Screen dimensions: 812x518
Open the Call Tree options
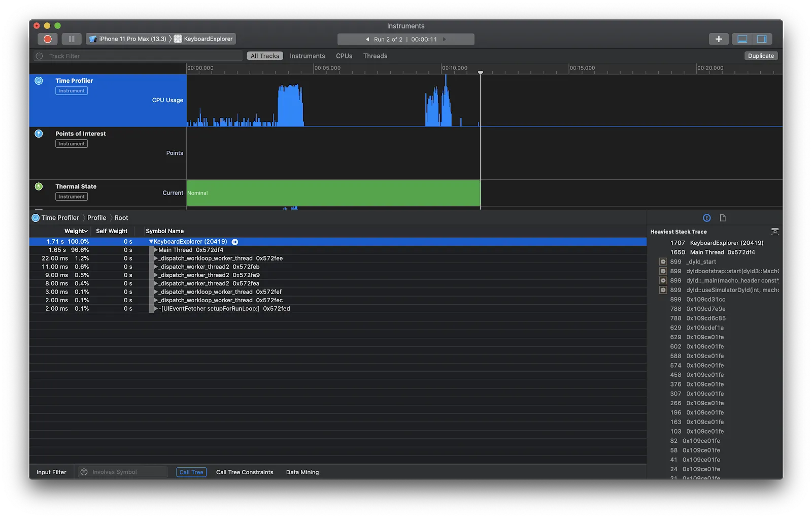click(x=191, y=472)
